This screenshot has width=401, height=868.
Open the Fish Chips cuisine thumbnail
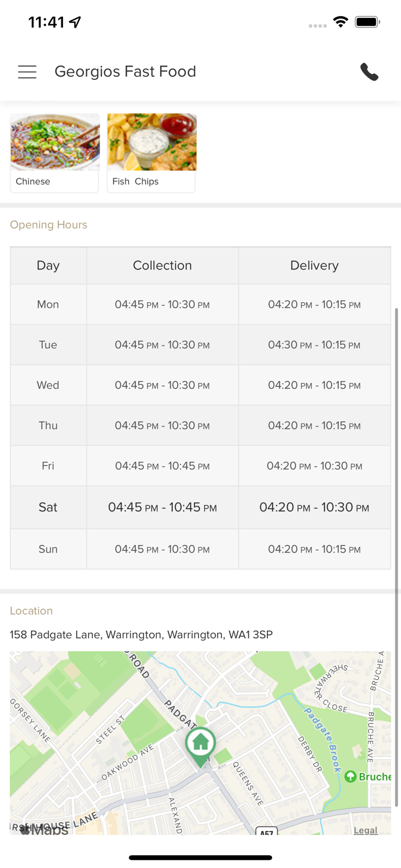tap(151, 153)
